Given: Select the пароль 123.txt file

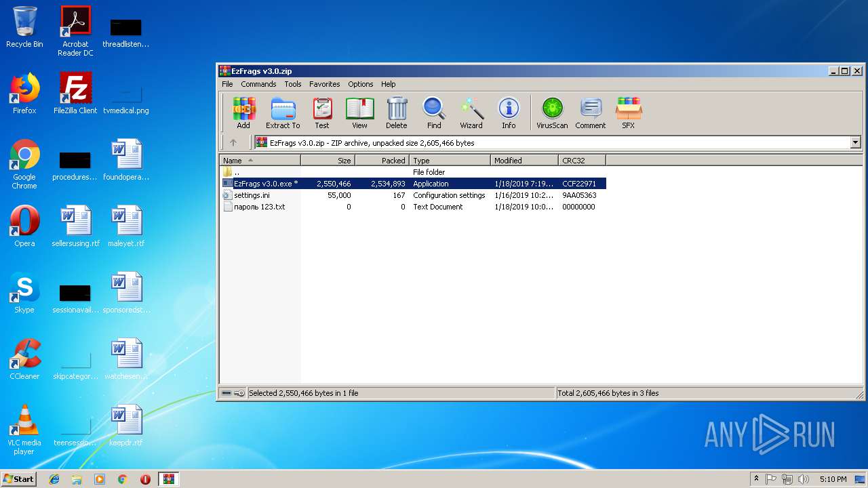Looking at the screenshot, I should coord(413,207).
